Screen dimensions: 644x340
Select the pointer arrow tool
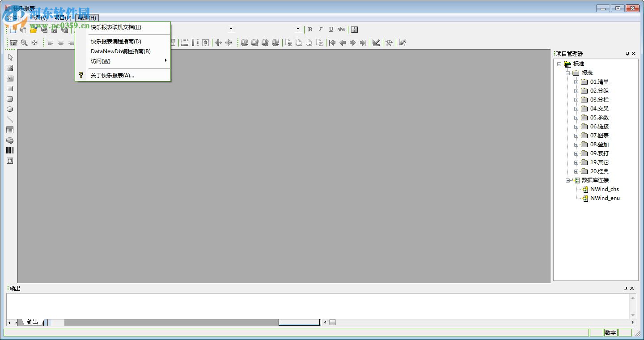[x=10, y=58]
